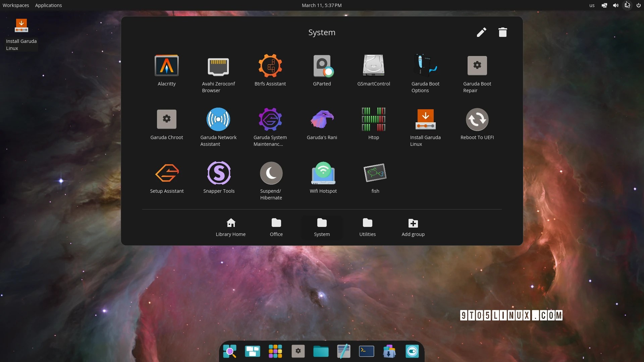Open Snapper Tools

pyautogui.click(x=219, y=173)
